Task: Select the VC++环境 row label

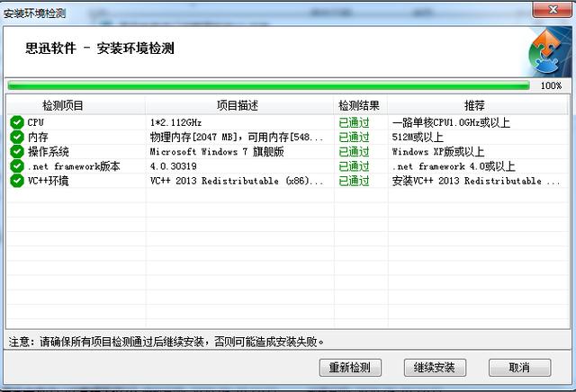Action: [48, 181]
